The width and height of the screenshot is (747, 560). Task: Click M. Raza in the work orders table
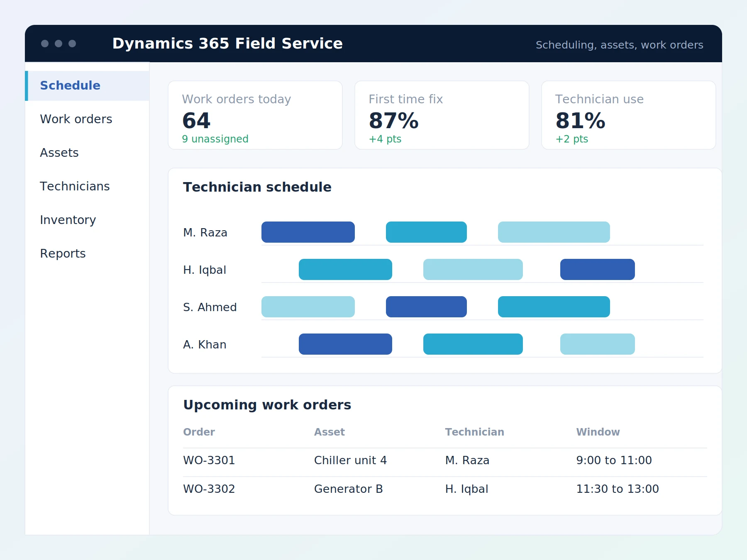tap(467, 460)
